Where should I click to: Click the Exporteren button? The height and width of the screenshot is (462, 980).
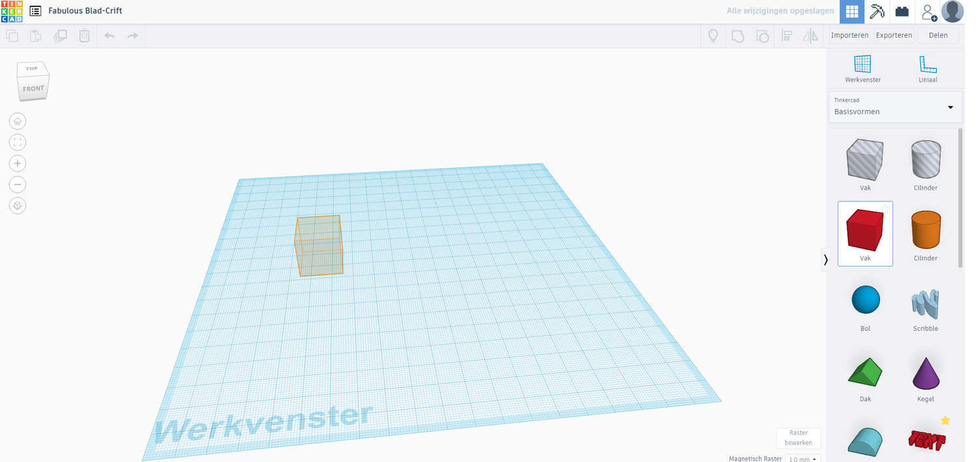(x=893, y=35)
